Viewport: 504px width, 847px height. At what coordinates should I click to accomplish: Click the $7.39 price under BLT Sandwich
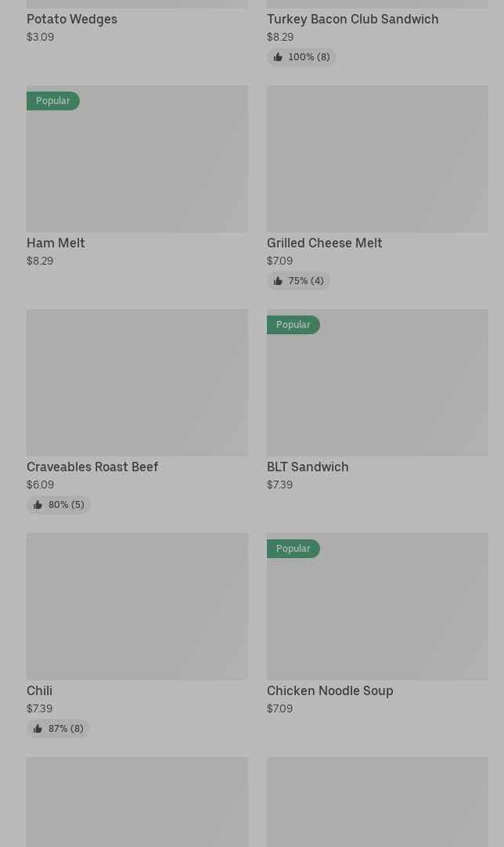[280, 485]
